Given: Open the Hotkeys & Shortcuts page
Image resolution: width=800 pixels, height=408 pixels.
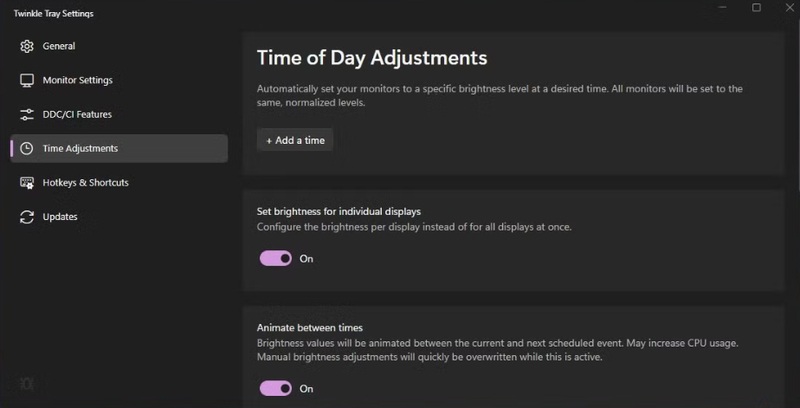Looking at the screenshot, I should pyautogui.click(x=85, y=183).
